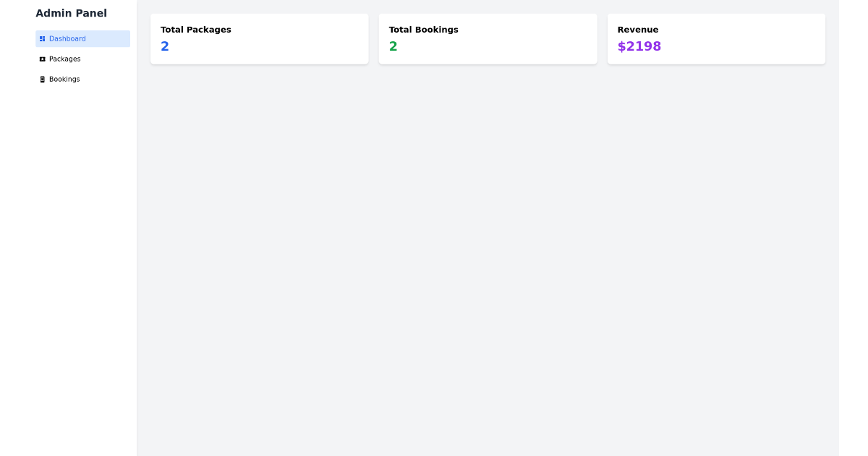Image resolution: width=868 pixels, height=456 pixels.
Task: Click the Revenue label text
Action: [x=638, y=30]
